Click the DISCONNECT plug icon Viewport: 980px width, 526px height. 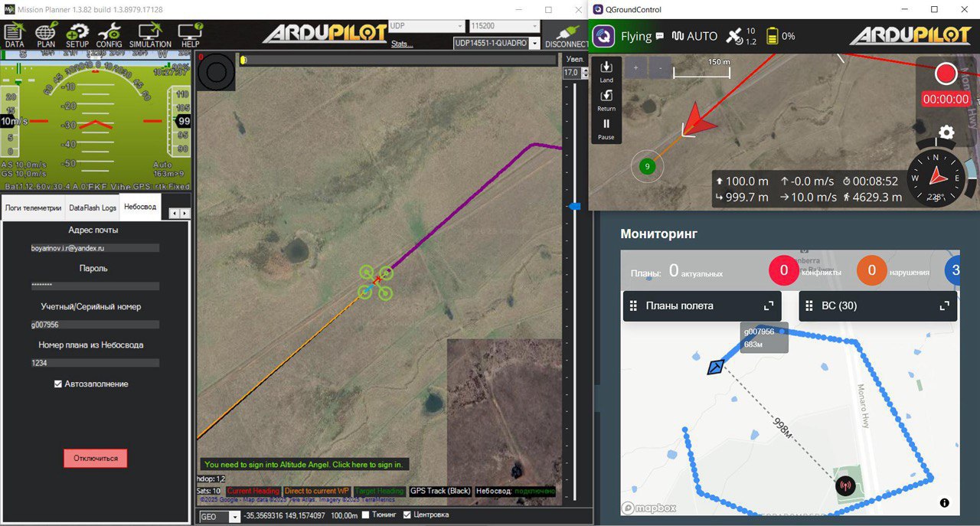pyautogui.click(x=567, y=35)
